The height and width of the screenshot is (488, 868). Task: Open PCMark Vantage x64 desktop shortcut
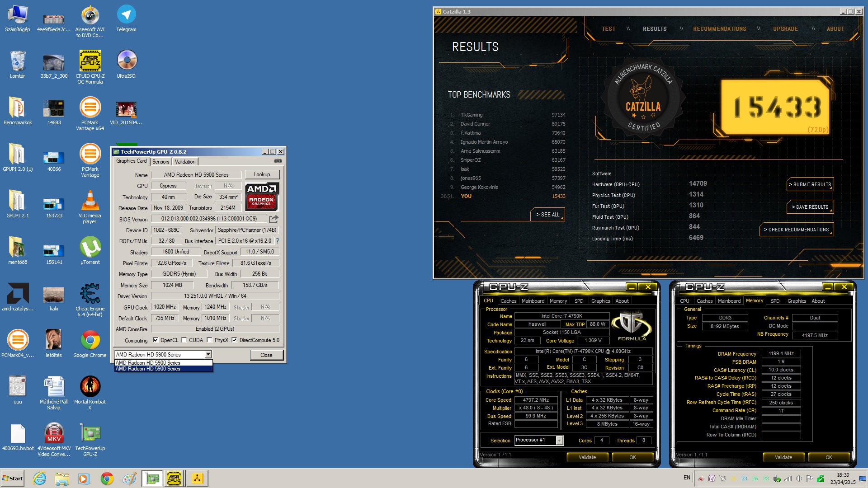click(90, 114)
